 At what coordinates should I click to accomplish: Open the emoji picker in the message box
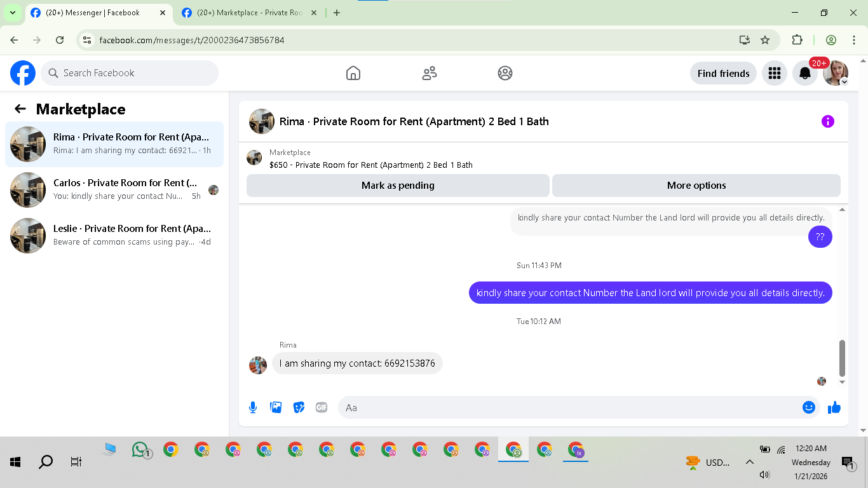pyautogui.click(x=809, y=407)
